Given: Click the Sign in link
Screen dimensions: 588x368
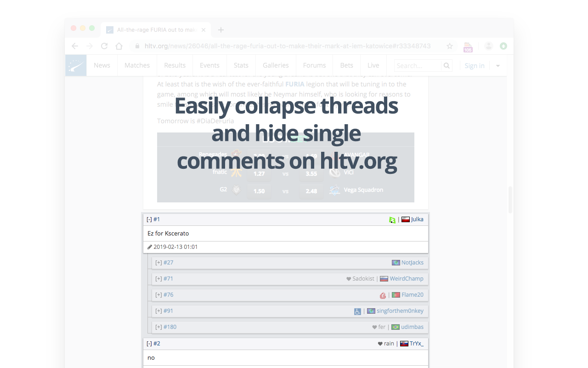Looking at the screenshot, I should pos(475,66).
